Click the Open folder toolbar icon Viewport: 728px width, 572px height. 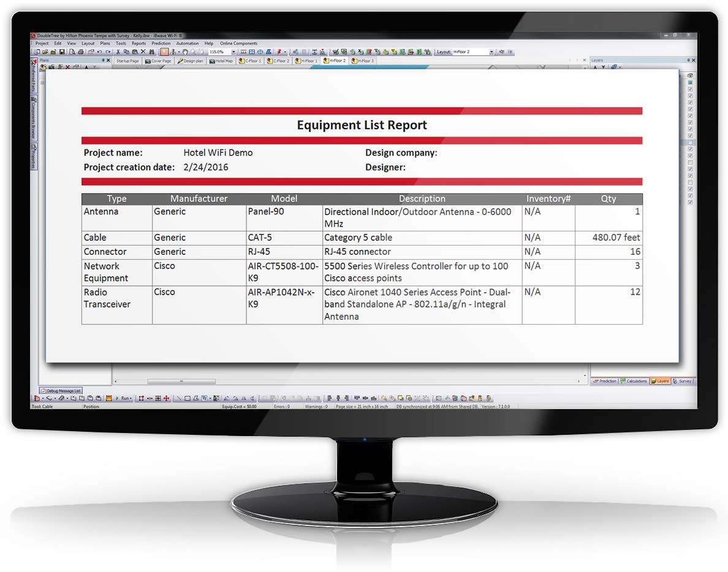click(x=45, y=52)
